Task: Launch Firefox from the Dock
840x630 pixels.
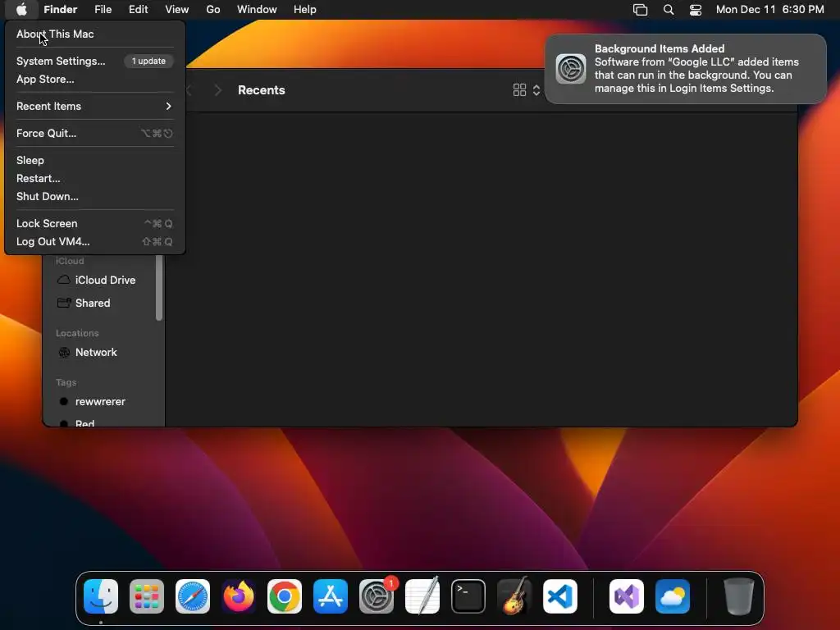Action: coord(239,596)
